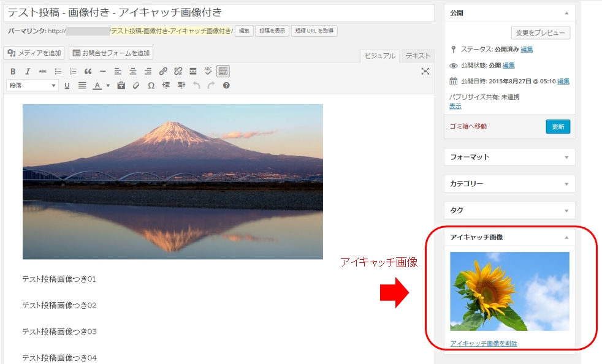This screenshot has width=602, height=364.
Task: Collapse the 公開 panel
Action: pyautogui.click(x=566, y=13)
